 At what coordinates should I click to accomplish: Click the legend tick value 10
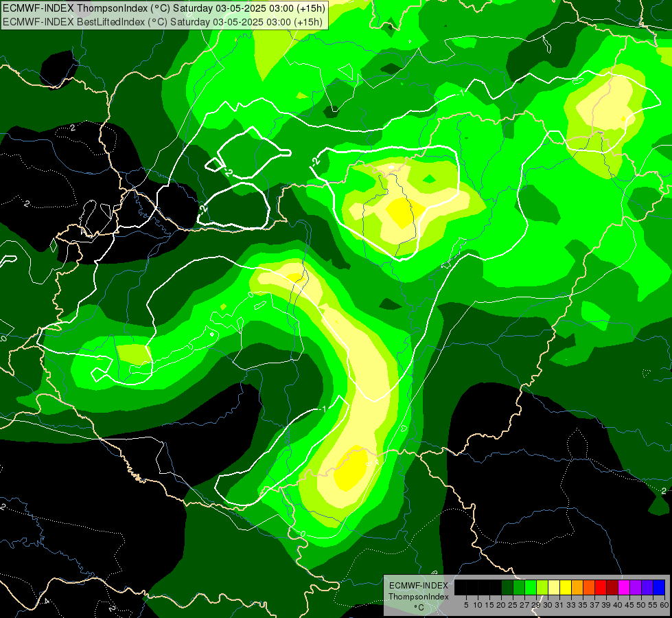pyautogui.click(x=478, y=605)
